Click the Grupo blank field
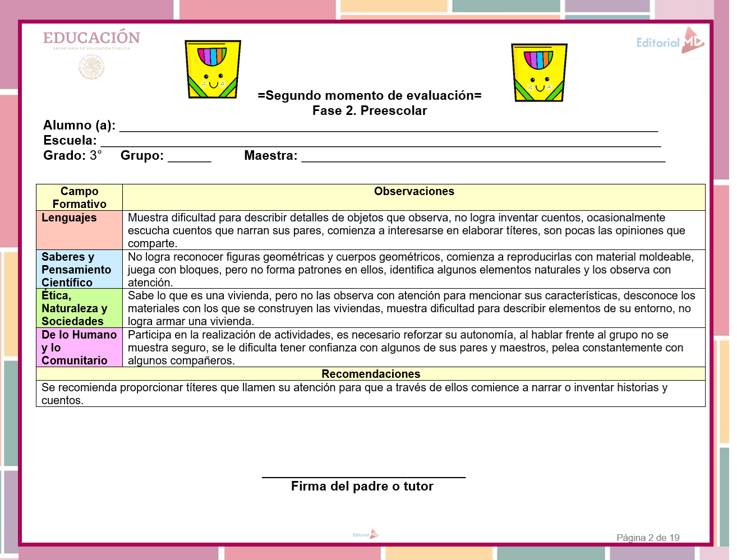The width and height of the screenshot is (737, 560). (189, 156)
